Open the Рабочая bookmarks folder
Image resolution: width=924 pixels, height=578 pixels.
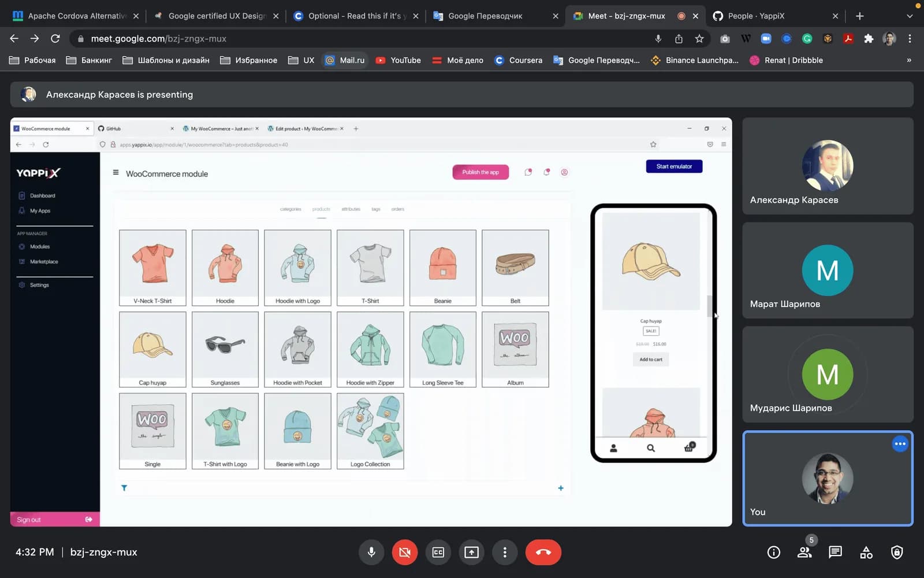(32, 60)
